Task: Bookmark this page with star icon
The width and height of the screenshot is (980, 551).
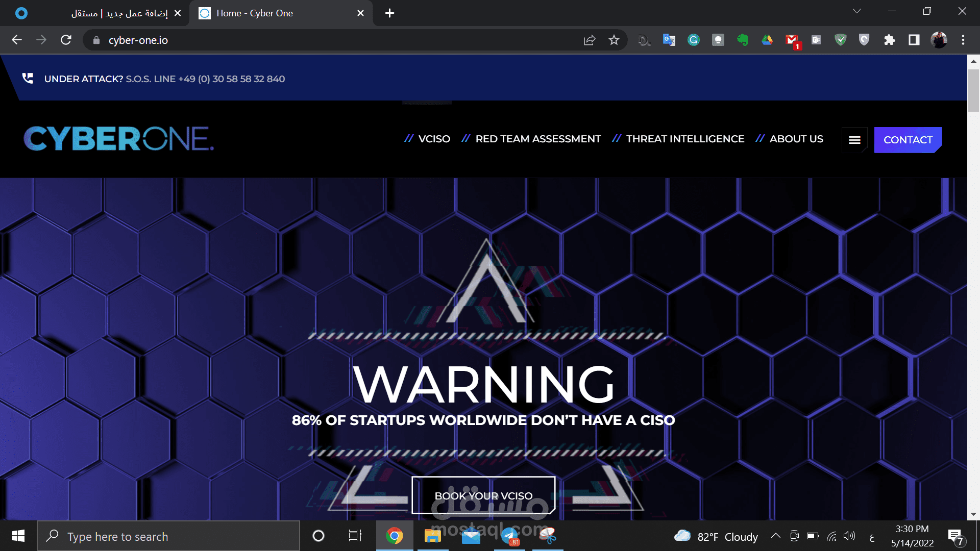Action: tap(614, 40)
